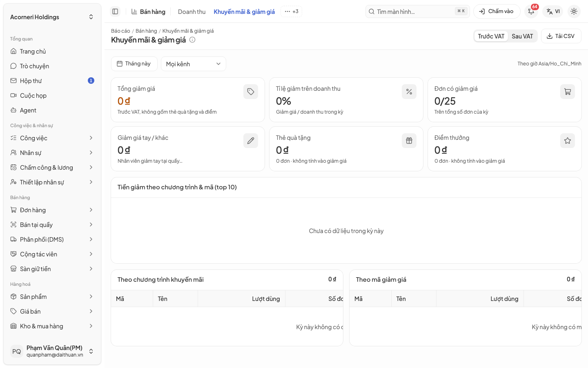Change language with the VI toggle
The height and width of the screenshot is (368, 588).
pos(553,11)
